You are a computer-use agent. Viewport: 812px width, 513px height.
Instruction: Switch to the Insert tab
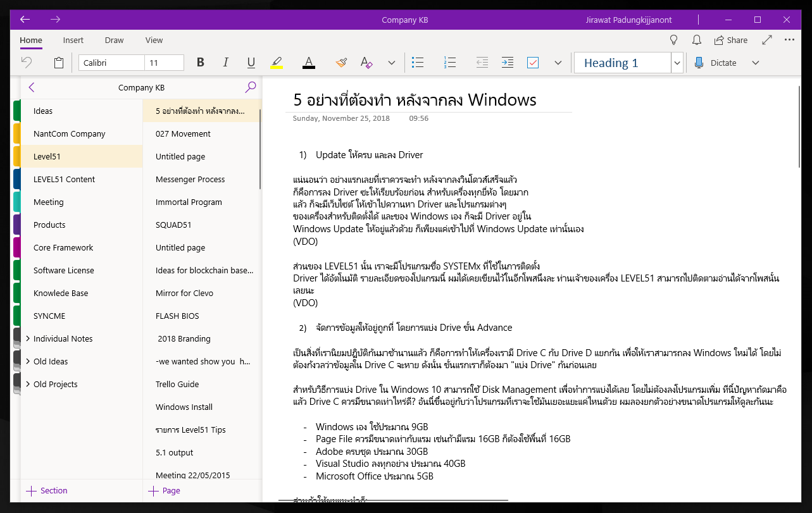click(73, 40)
